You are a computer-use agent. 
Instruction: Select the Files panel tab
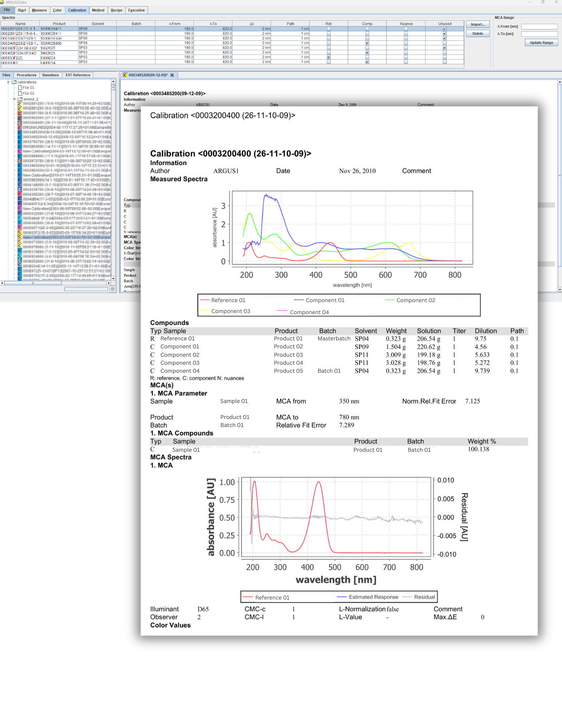click(x=7, y=75)
